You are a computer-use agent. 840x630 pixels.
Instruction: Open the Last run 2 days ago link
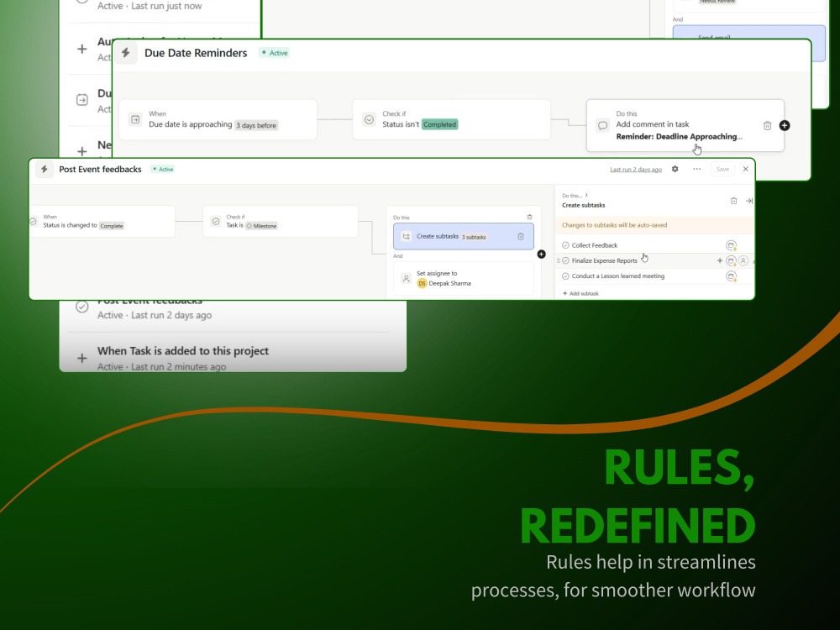636,170
